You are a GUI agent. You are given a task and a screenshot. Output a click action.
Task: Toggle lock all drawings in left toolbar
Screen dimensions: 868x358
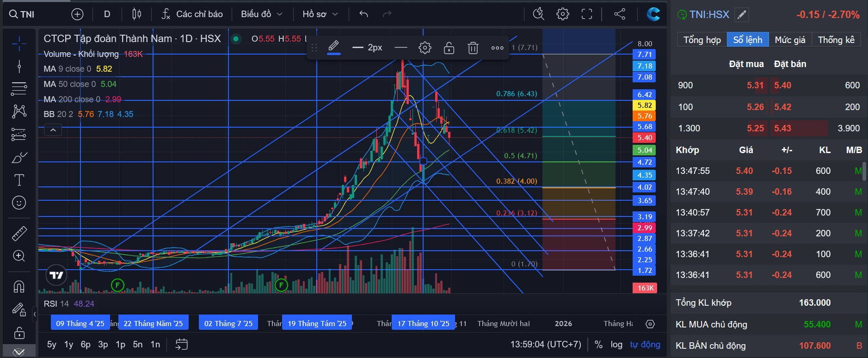(19, 333)
